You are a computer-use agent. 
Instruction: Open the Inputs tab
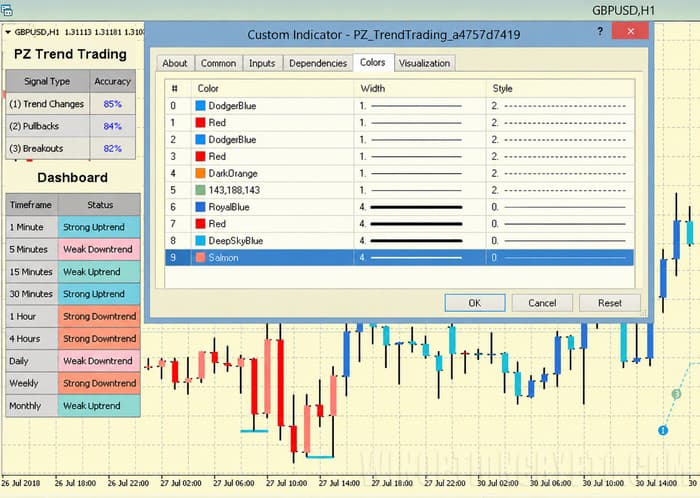[x=262, y=63]
